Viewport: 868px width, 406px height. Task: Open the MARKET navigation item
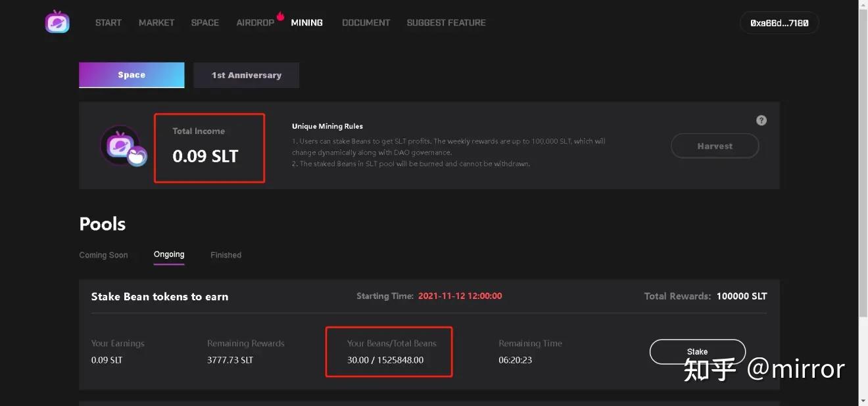[157, 22]
